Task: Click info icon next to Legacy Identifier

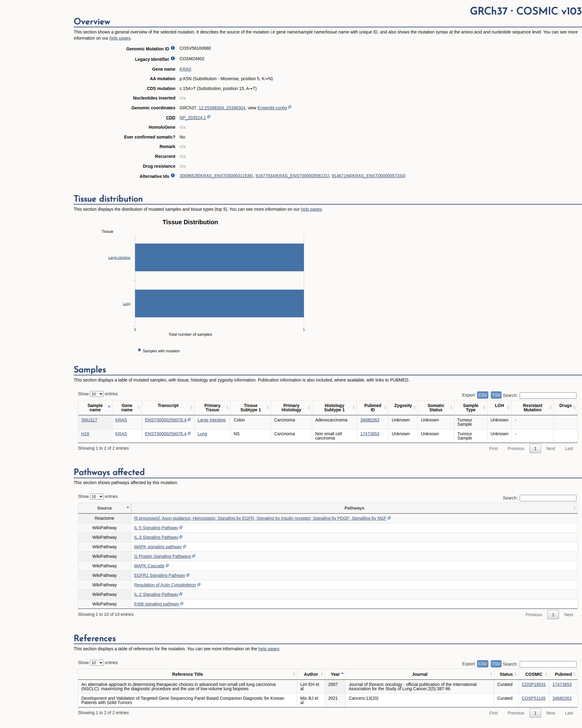Action: click(x=173, y=58)
